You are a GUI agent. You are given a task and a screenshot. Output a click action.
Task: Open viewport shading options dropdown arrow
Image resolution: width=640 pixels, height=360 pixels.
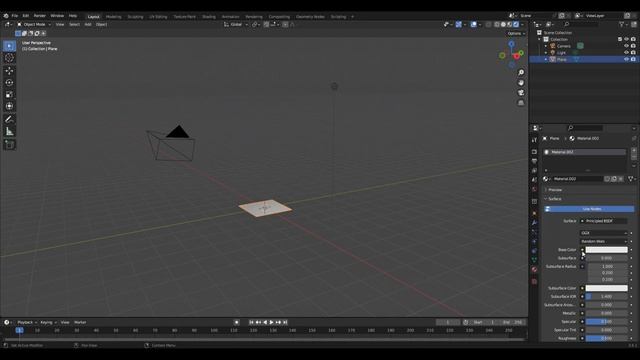tap(522, 24)
